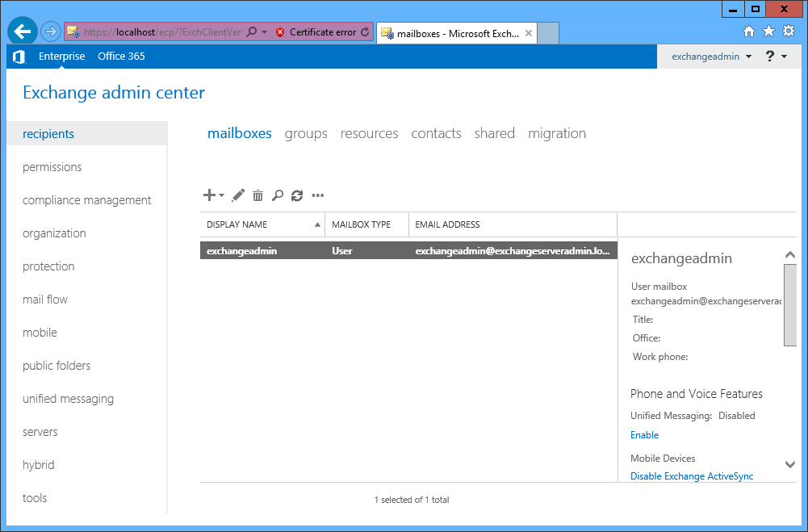This screenshot has height=532, width=808.
Task: Click the Refresh list icon
Action: (297, 195)
